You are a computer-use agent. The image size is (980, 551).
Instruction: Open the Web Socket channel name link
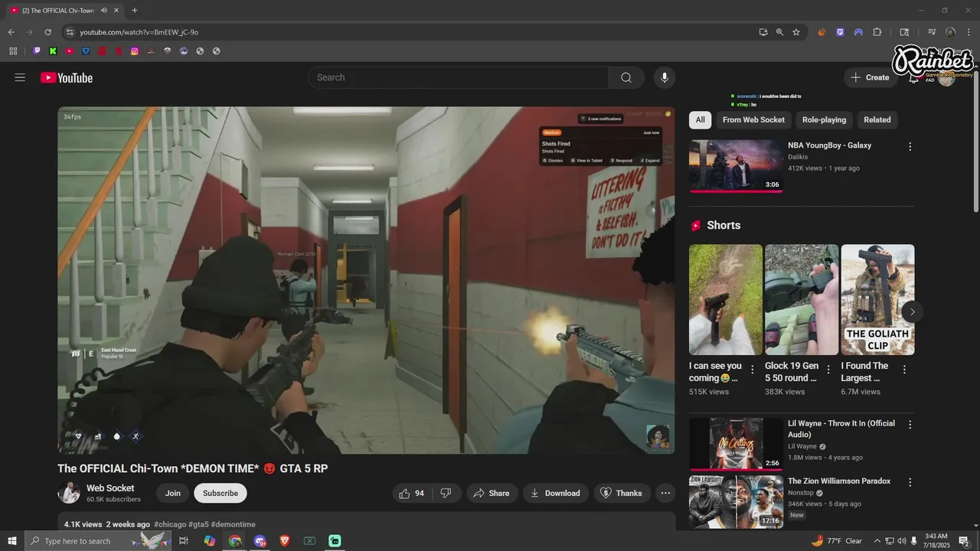(110, 488)
